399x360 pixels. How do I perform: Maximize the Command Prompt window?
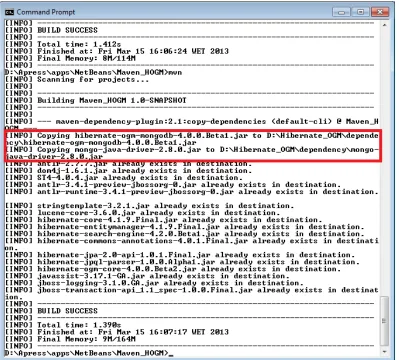[361, 12]
